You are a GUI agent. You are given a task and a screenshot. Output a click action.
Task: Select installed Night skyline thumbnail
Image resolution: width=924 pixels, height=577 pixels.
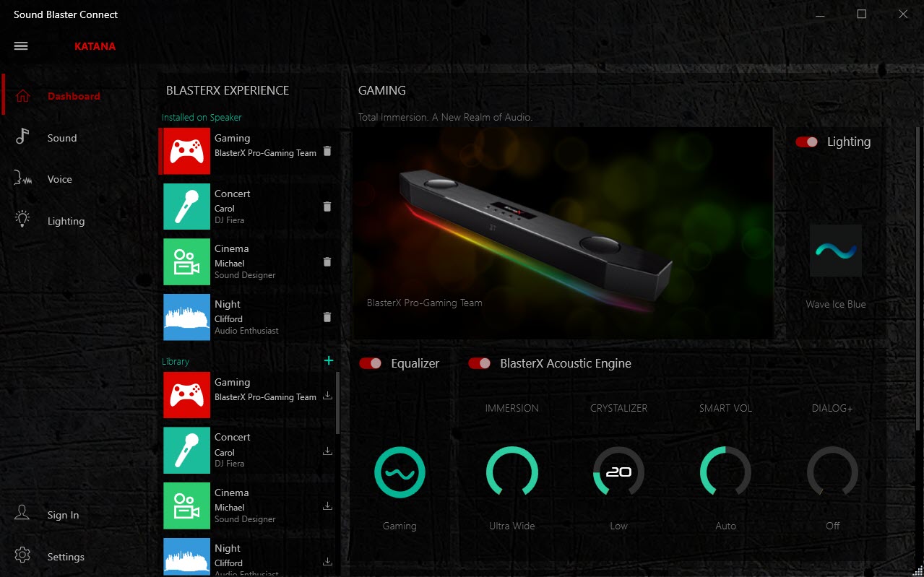tap(186, 317)
